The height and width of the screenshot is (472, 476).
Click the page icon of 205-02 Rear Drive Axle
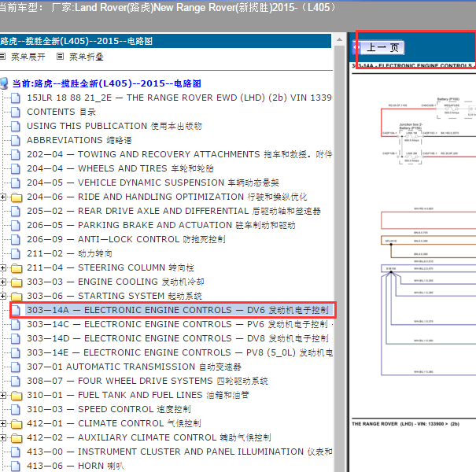16,211
